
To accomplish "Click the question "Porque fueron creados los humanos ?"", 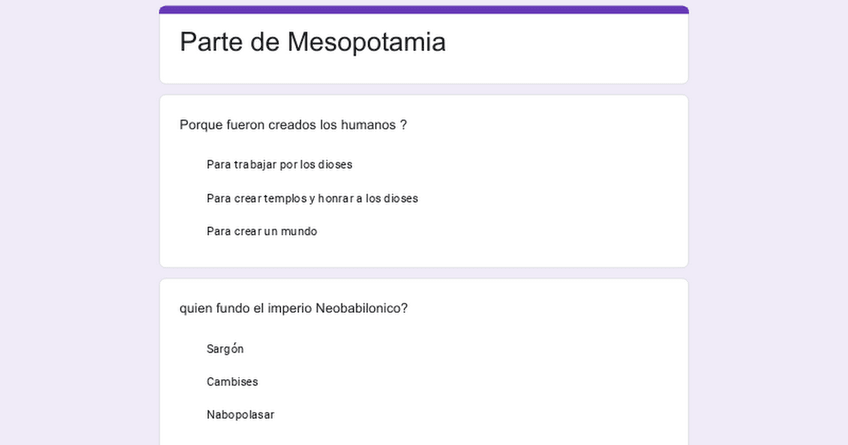I will 293,125.
